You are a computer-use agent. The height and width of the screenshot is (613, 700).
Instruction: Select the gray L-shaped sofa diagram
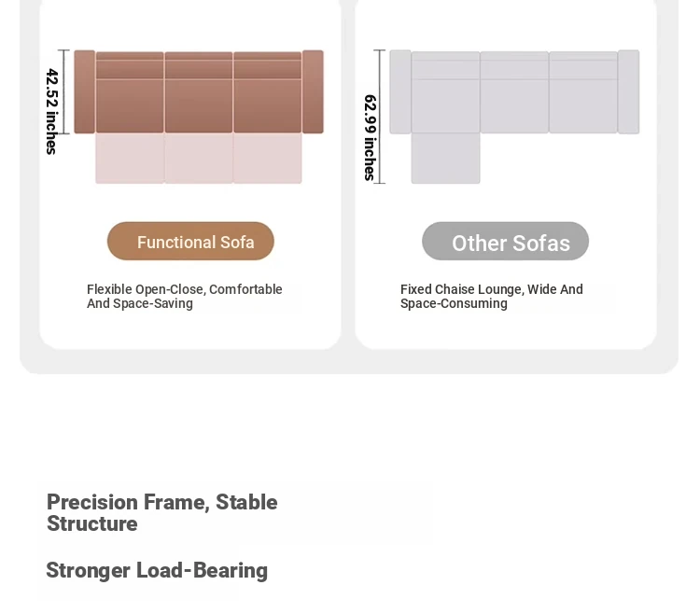[514, 117]
